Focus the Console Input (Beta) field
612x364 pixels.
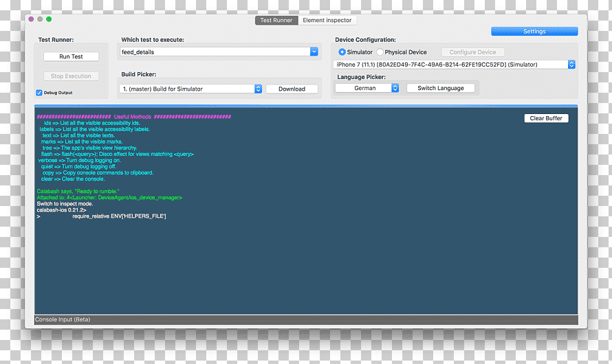pos(306,319)
